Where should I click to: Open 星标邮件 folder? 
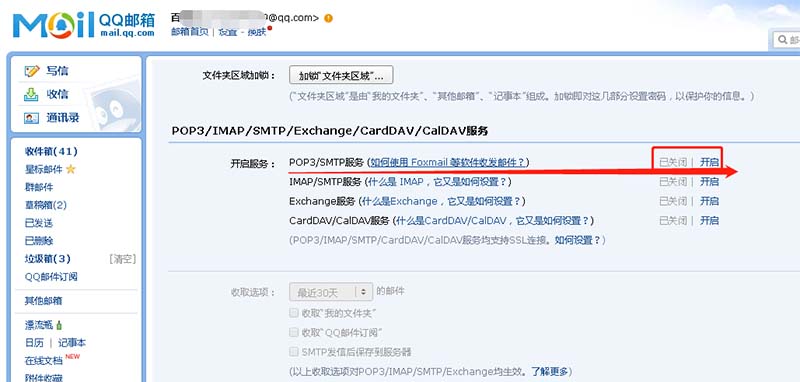[43, 169]
